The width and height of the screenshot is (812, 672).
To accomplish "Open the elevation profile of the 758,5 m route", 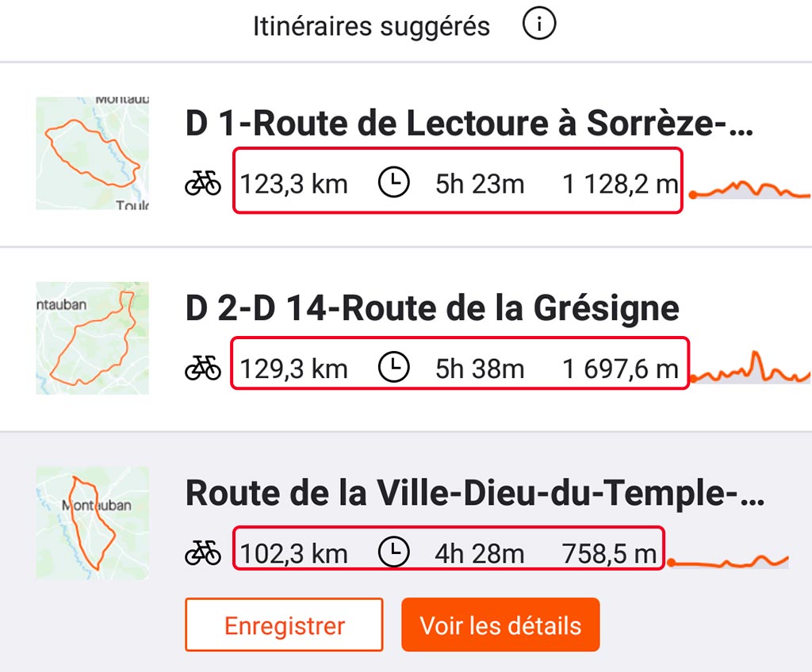I will (x=728, y=561).
